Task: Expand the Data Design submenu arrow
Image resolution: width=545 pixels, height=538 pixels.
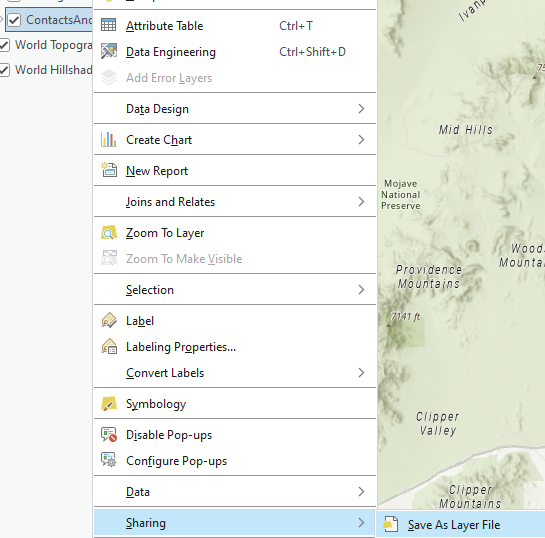Action: click(x=361, y=109)
